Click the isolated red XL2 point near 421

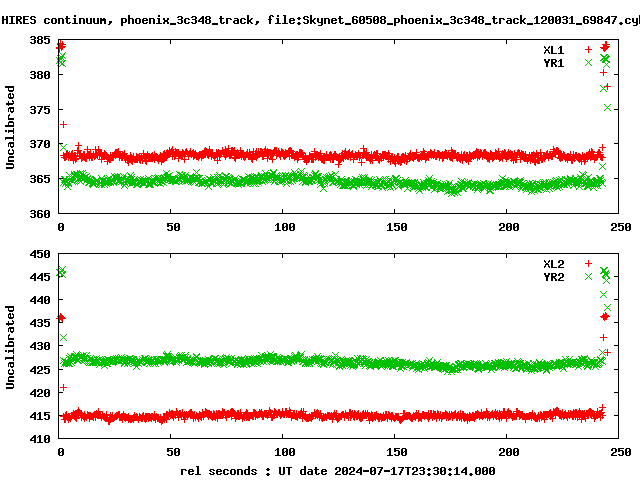[63, 387]
